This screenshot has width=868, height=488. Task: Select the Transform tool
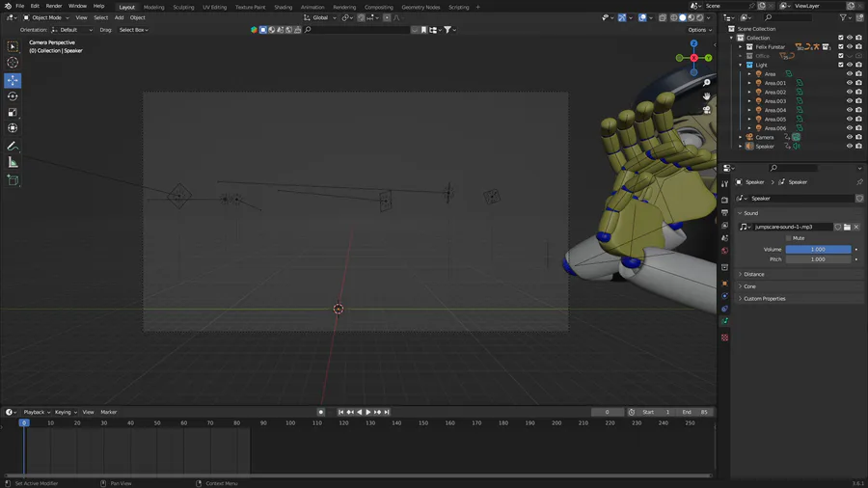point(13,128)
